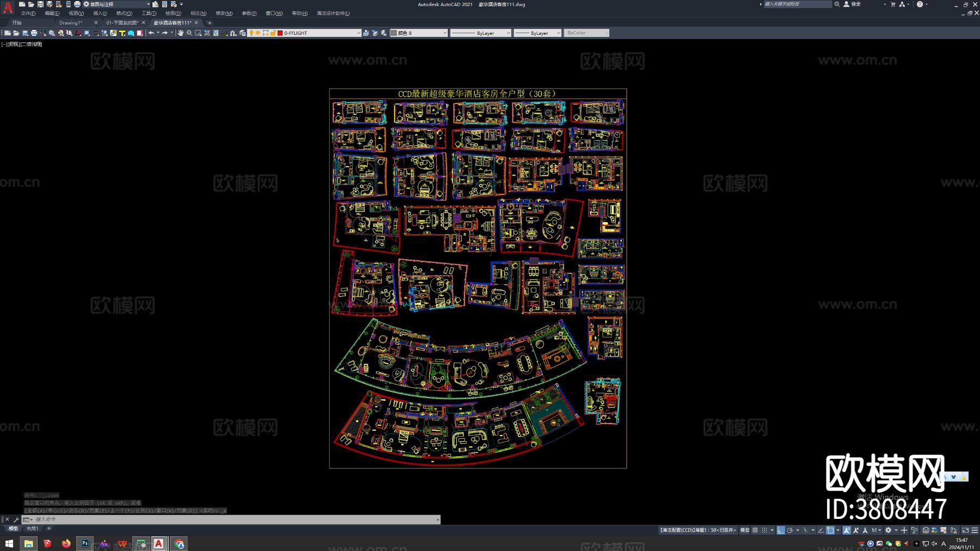Switch to the 01-平面系统图 tab
The image size is (980, 551).
pos(122,23)
